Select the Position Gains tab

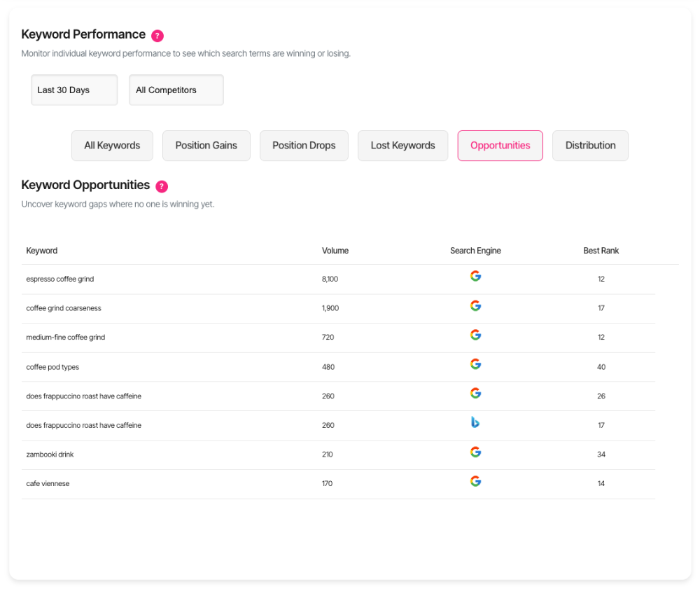click(206, 145)
